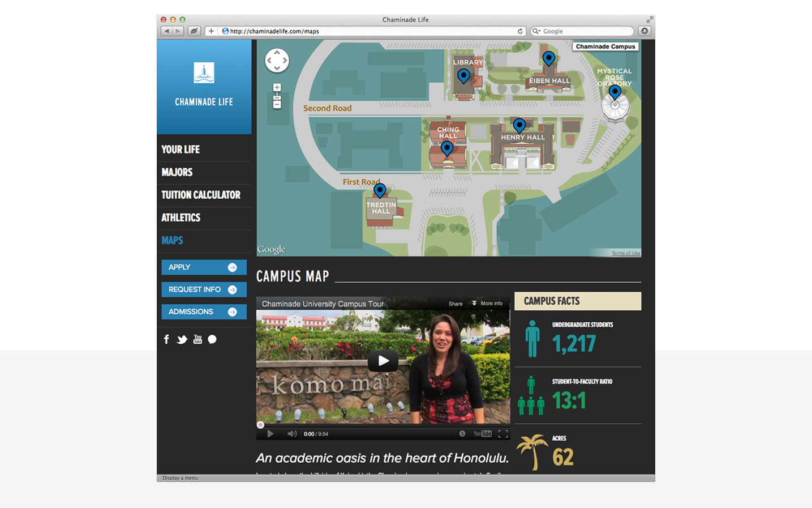Pan the map up
The height and width of the screenshot is (508, 812).
click(x=277, y=53)
